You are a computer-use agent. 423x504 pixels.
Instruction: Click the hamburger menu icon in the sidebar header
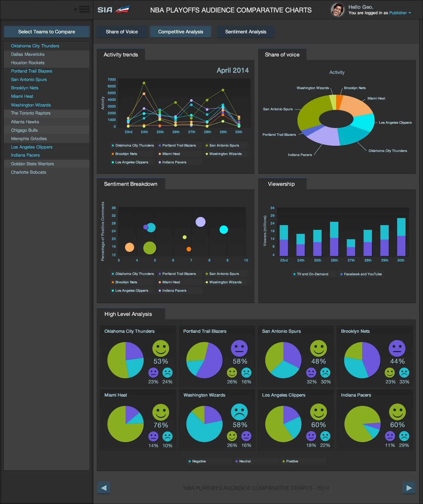click(x=84, y=9)
